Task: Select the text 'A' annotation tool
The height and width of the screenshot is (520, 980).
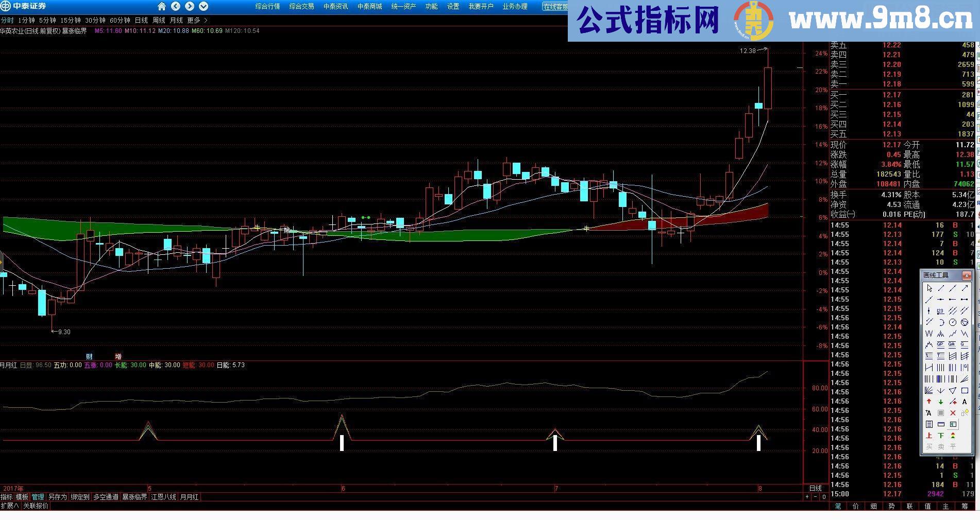Action: click(965, 402)
